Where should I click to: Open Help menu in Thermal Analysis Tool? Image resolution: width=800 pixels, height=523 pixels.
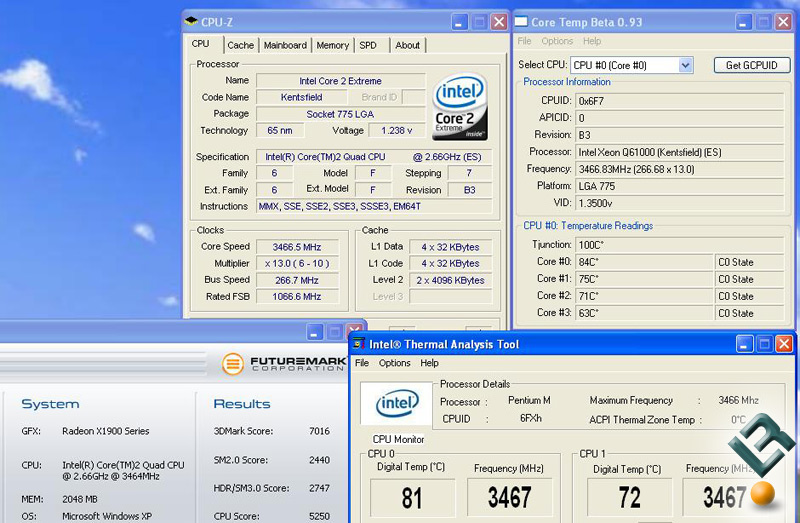click(429, 363)
